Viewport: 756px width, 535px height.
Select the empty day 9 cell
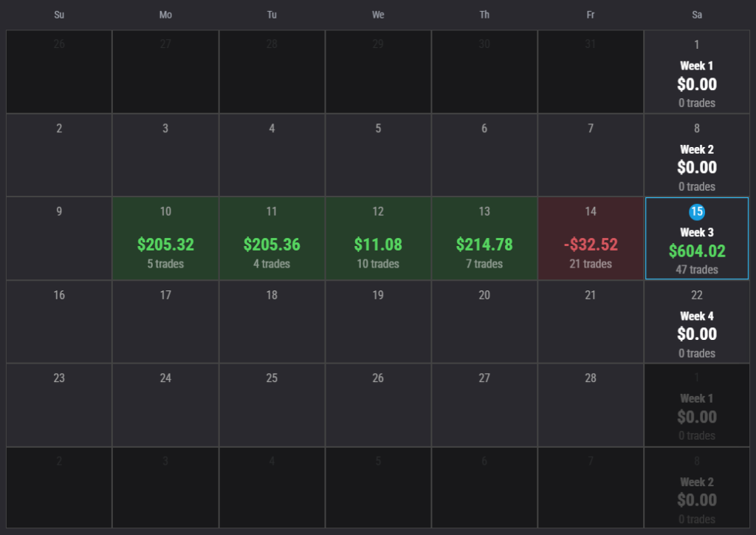click(59, 239)
